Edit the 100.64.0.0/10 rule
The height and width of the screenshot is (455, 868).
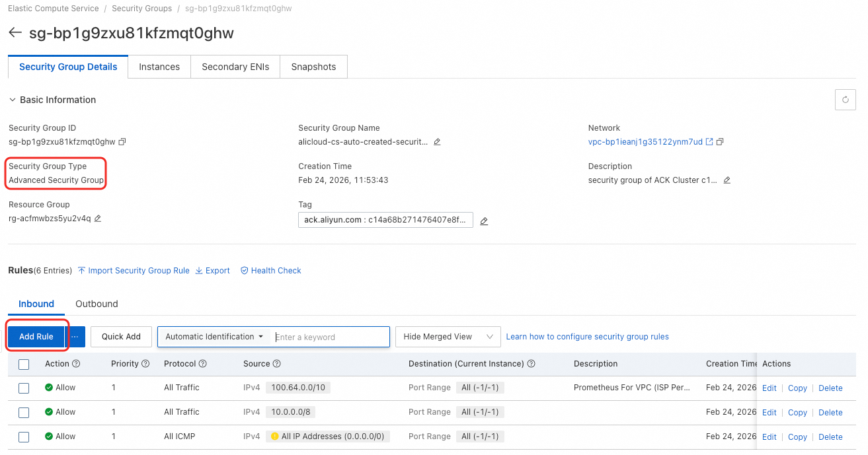[769, 388]
